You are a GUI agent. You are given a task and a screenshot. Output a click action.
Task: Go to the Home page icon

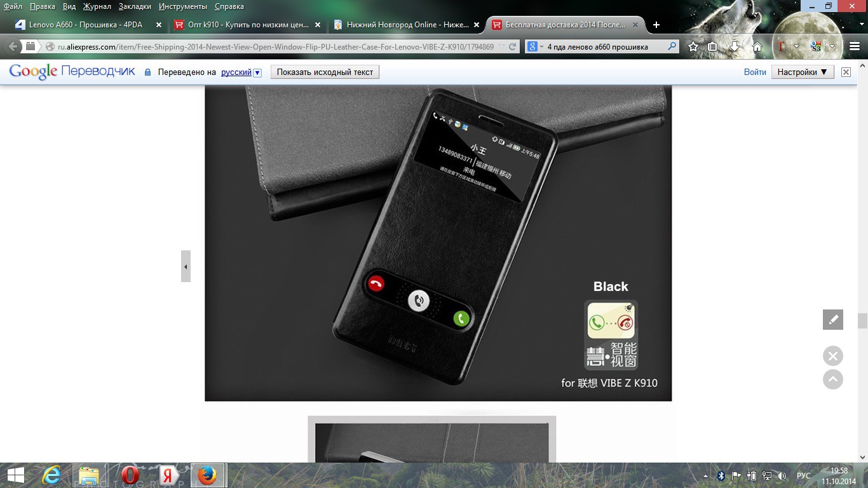click(757, 46)
